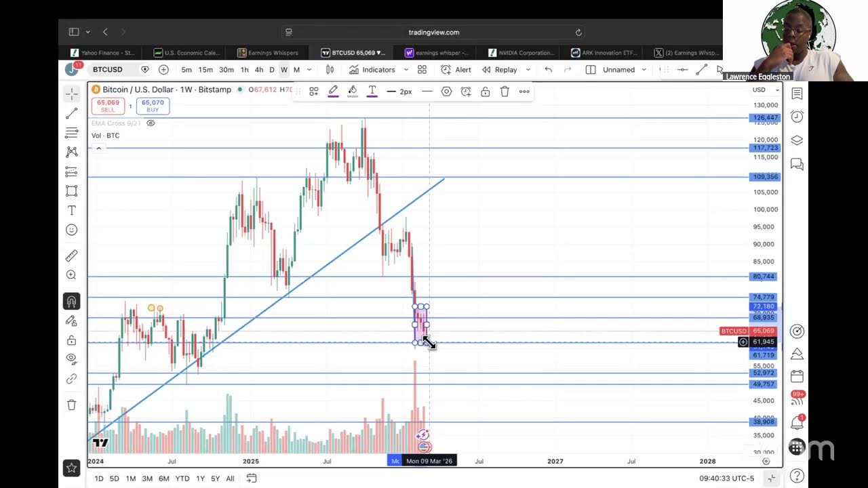This screenshot has width=868, height=488.
Task: Create a new Alert
Action: 456,70
